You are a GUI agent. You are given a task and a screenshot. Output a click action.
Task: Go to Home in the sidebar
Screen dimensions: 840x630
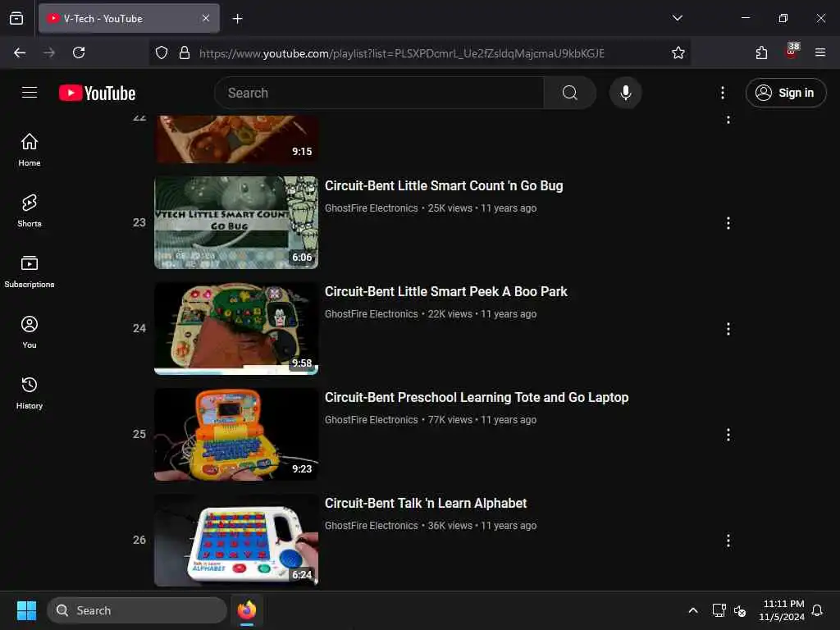click(30, 150)
